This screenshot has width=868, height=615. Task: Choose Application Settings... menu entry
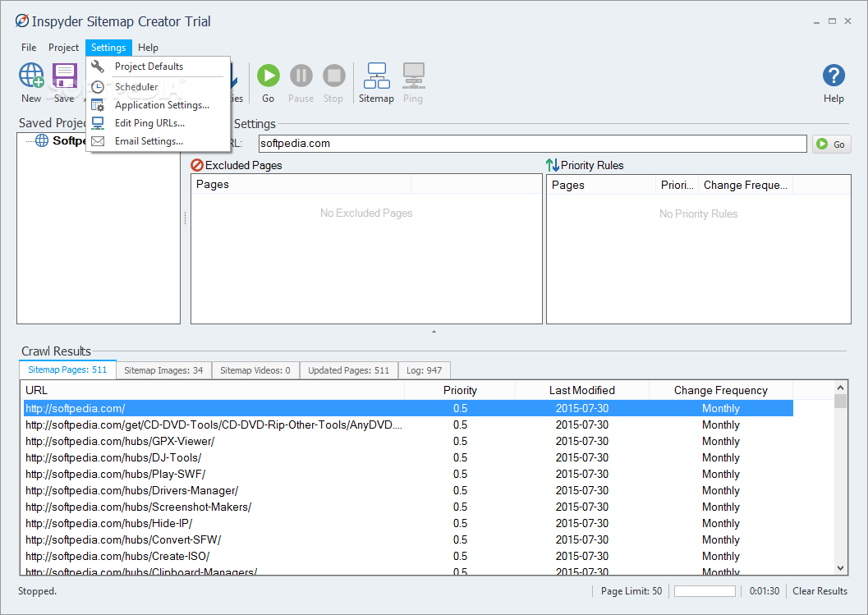pyautogui.click(x=158, y=105)
